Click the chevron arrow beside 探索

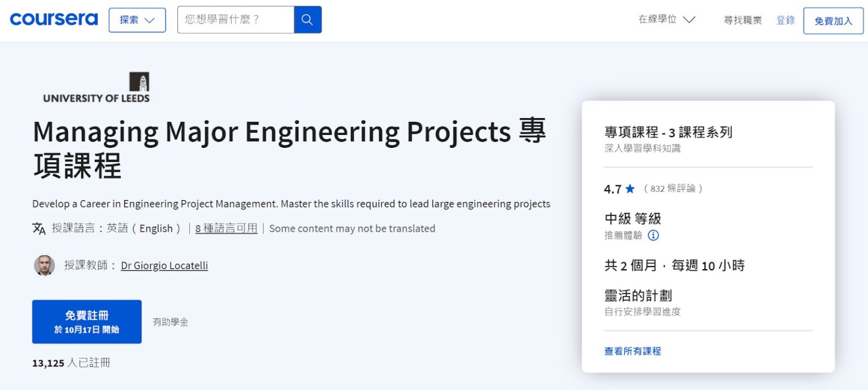[x=148, y=20]
